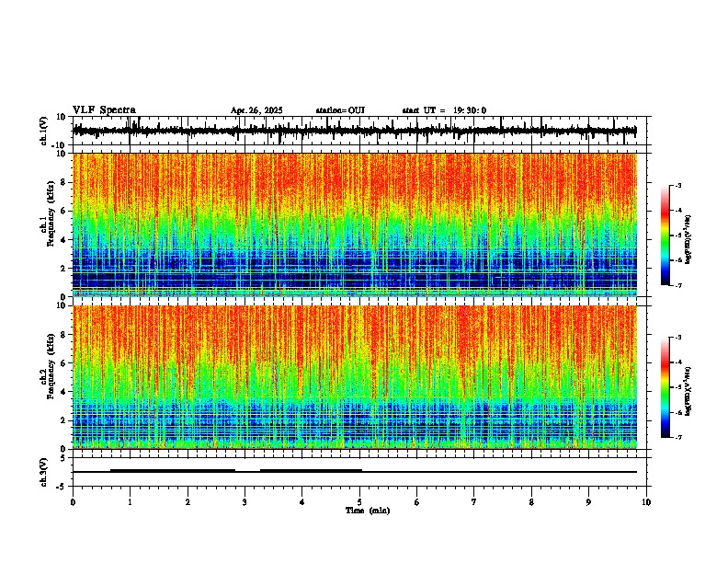Click the second thick ch.3 pulse bar
728x563 pixels.
coord(311,471)
